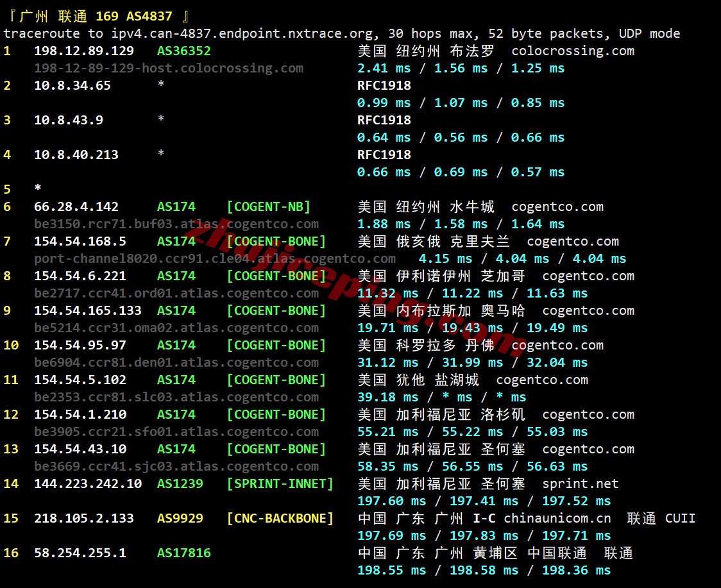This screenshot has height=588, width=721.
Task: Select the IP address 66.28.4.142
Action: coord(76,206)
